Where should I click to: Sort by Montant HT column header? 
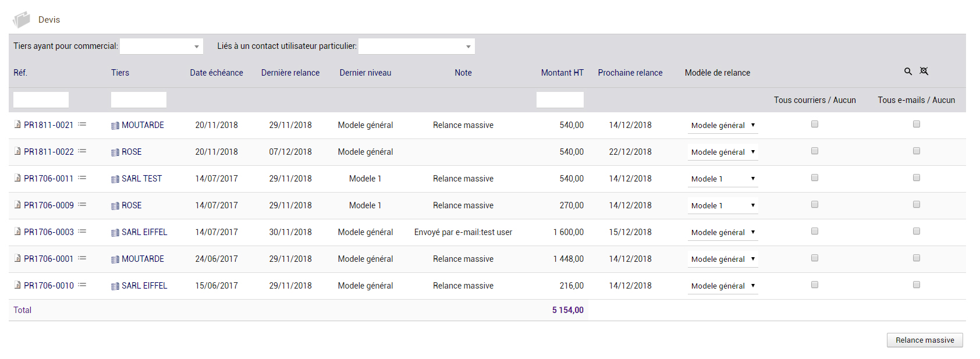point(562,73)
